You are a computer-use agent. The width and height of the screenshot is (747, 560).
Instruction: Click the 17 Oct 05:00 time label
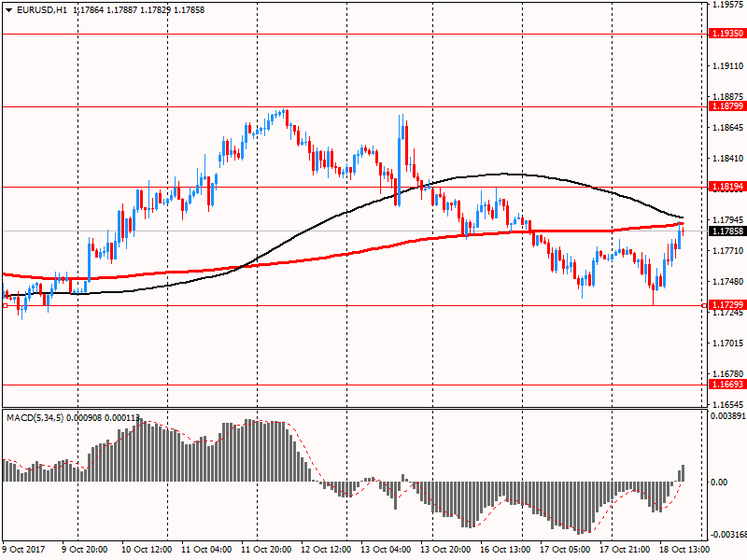(x=565, y=550)
